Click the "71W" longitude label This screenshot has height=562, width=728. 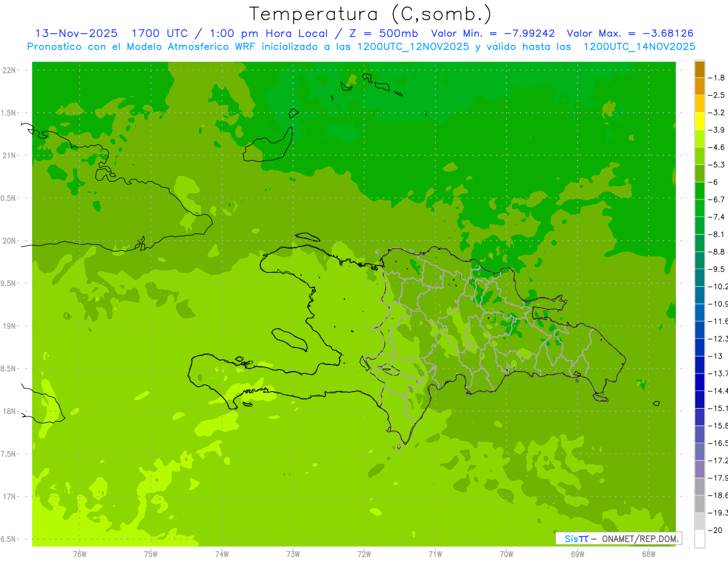[435, 554]
